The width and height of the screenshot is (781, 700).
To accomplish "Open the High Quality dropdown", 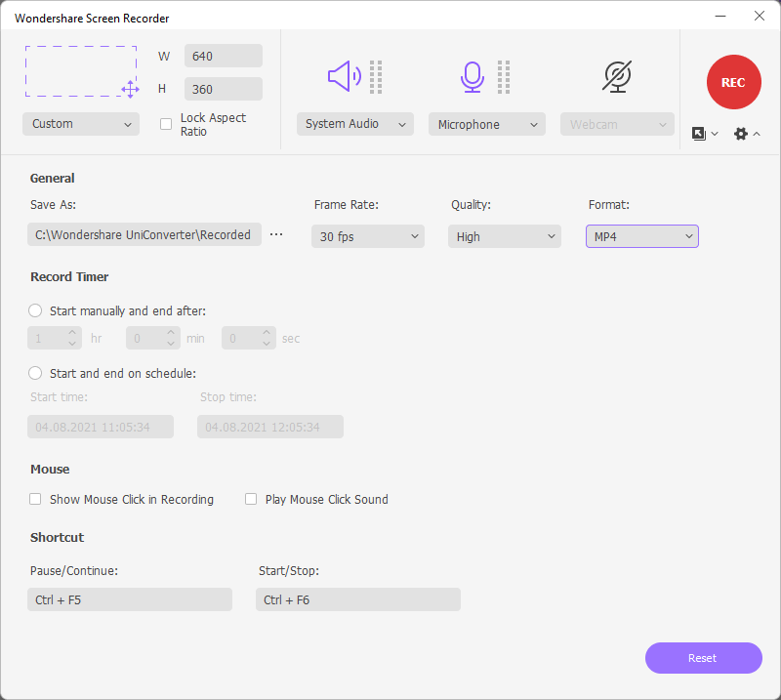I will pyautogui.click(x=505, y=236).
